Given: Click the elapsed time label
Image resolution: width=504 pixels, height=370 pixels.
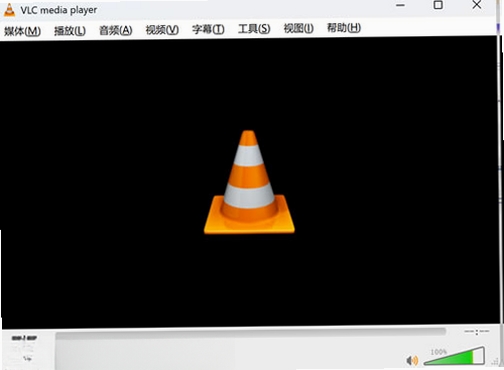Looking at the screenshot, I should coord(24,338).
